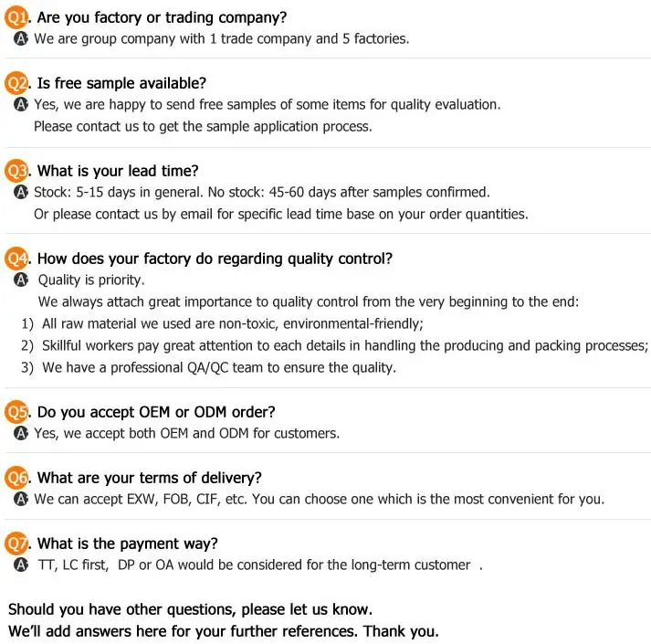Click the orange Q5 badge icon
Screen dimensions: 651x644
16,412
